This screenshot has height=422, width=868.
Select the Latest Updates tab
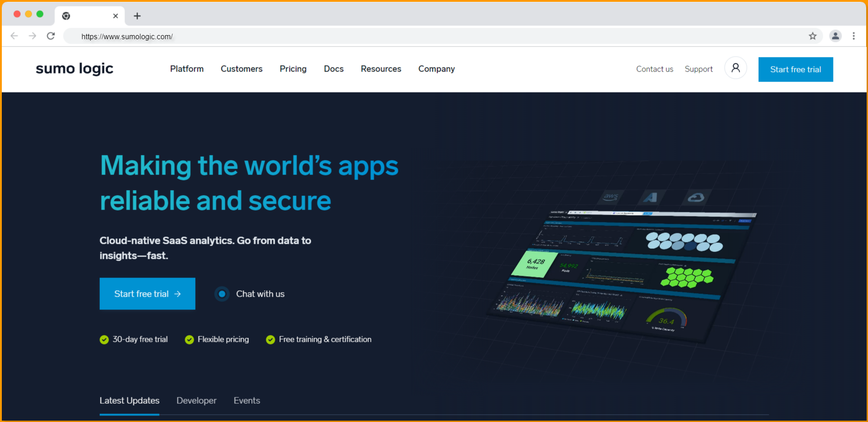pyautogui.click(x=129, y=401)
